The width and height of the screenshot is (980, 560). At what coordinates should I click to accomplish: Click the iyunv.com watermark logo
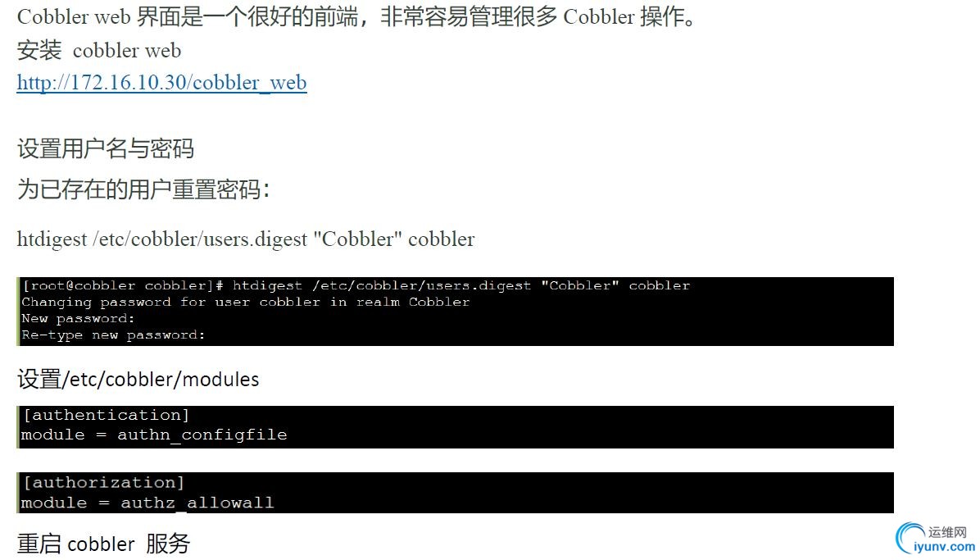[936, 540]
